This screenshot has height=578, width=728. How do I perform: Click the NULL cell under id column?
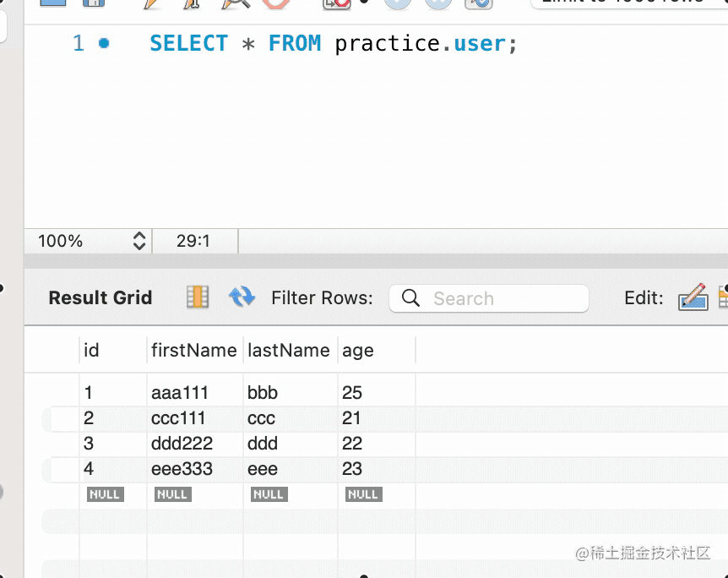[x=105, y=494]
